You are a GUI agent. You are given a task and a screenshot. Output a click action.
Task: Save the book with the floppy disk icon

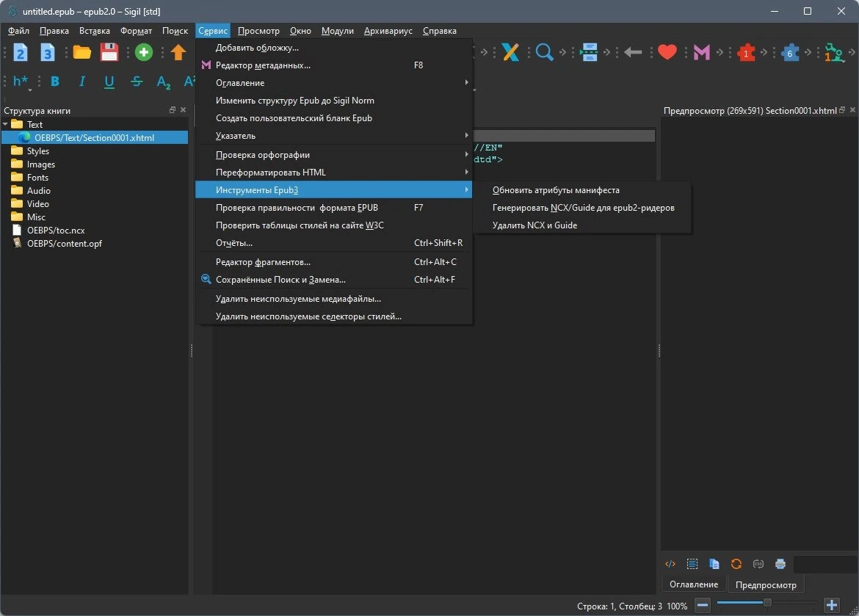(109, 53)
